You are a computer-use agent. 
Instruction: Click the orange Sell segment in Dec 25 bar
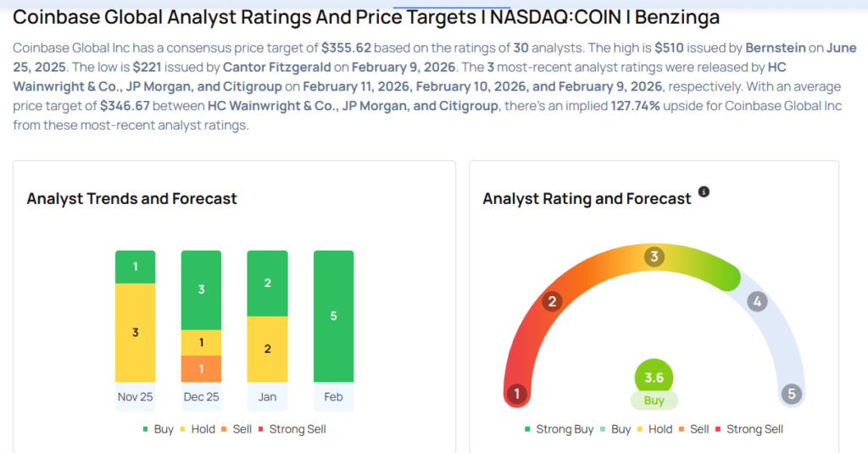(x=201, y=368)
